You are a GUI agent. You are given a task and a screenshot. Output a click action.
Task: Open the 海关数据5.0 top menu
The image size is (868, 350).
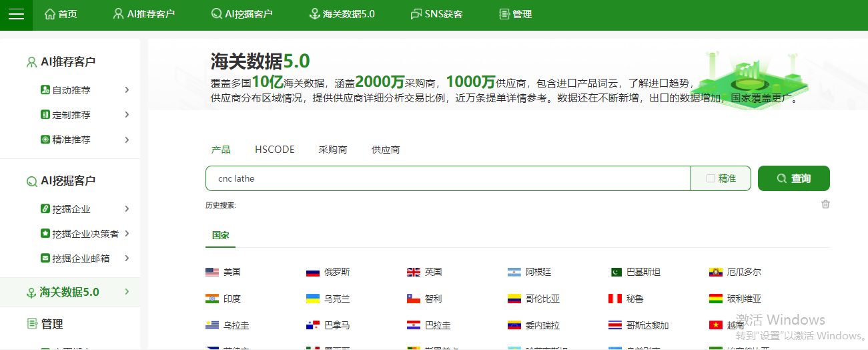pos(342,14)
